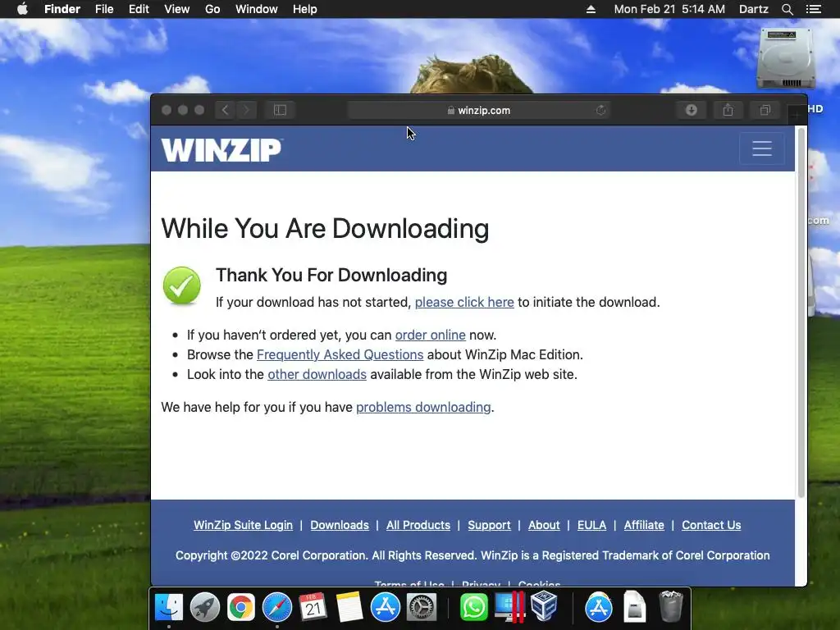
Task: Open Spotlight search magnifier
Action: pos(787,9)
